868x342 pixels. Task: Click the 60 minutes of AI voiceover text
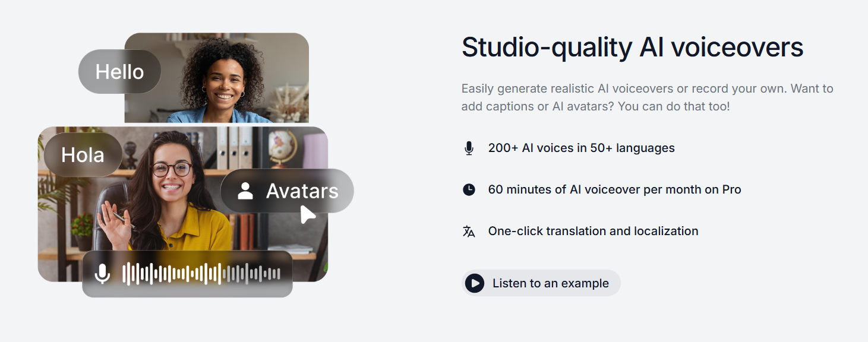tap(614, 190)
